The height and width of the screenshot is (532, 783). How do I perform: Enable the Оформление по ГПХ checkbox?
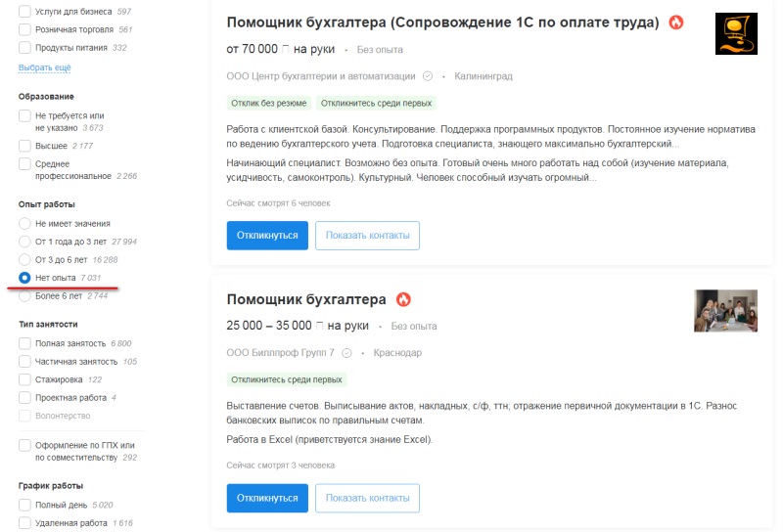click(x=24, y=445)
